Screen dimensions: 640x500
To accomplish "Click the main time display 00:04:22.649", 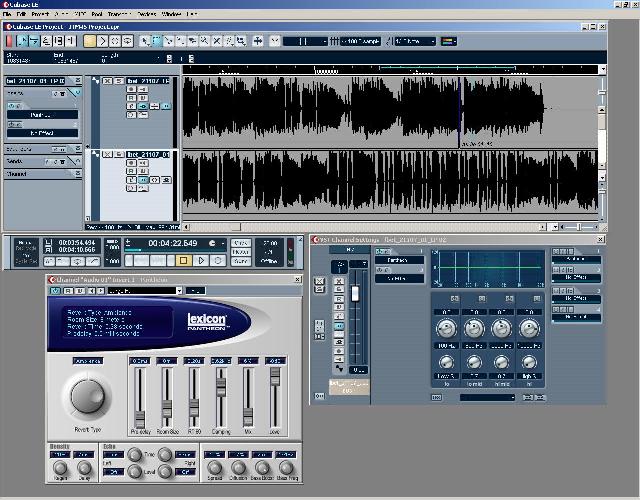I will pos(173,243).
